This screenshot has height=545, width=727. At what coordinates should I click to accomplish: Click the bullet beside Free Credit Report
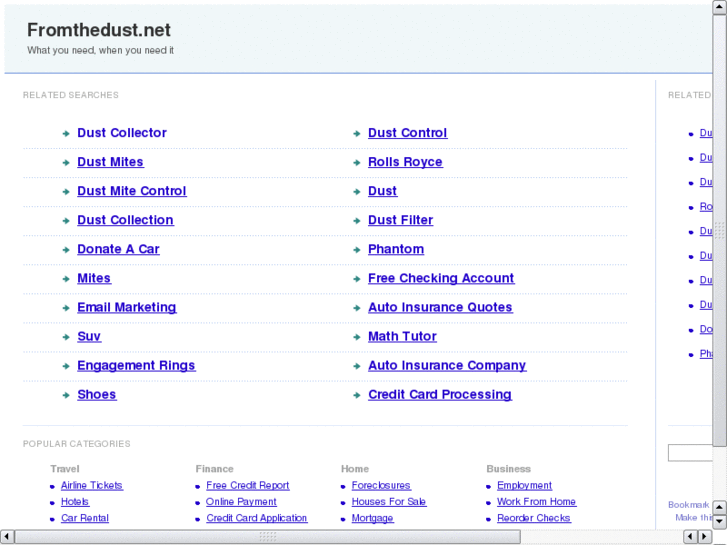198,486
